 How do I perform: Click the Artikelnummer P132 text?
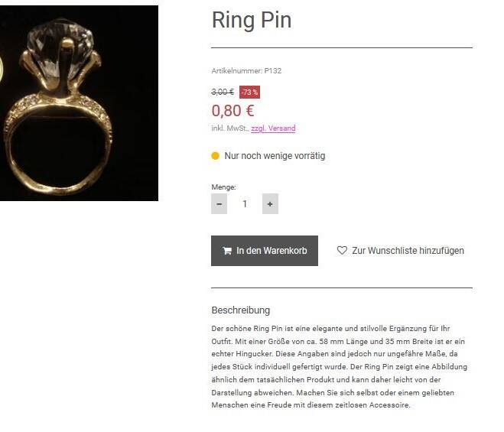click(247, 71)
